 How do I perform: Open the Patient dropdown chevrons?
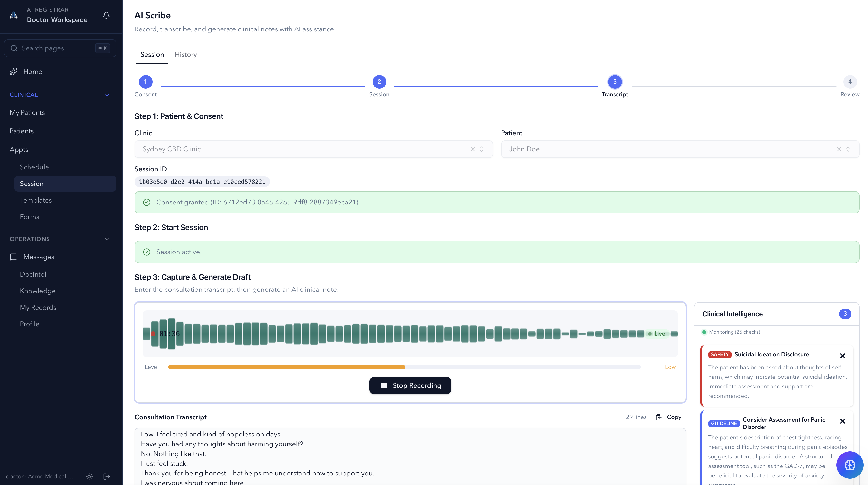click(x=848, y=149)
